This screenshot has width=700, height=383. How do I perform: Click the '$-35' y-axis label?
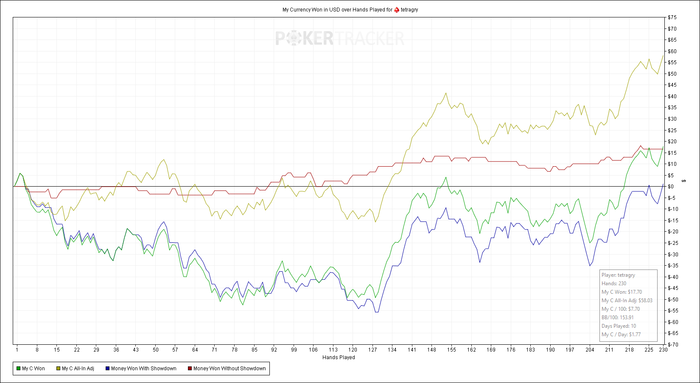(674, 266)
